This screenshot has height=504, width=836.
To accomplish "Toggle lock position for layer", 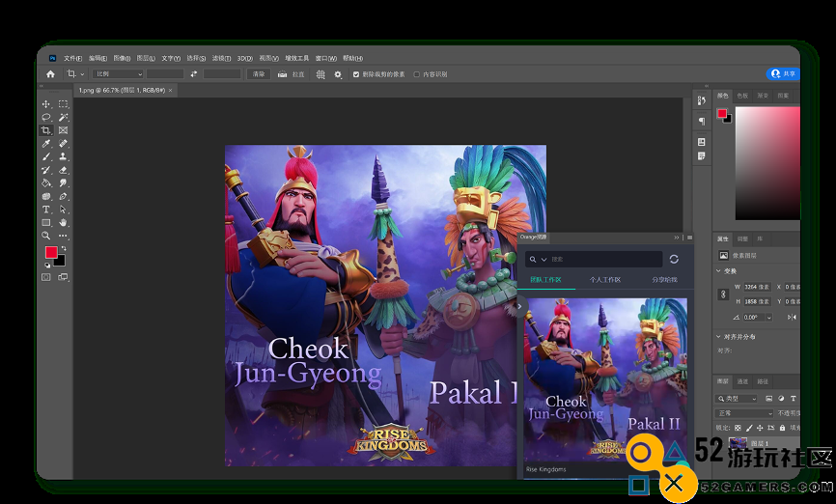I will 760,428.
